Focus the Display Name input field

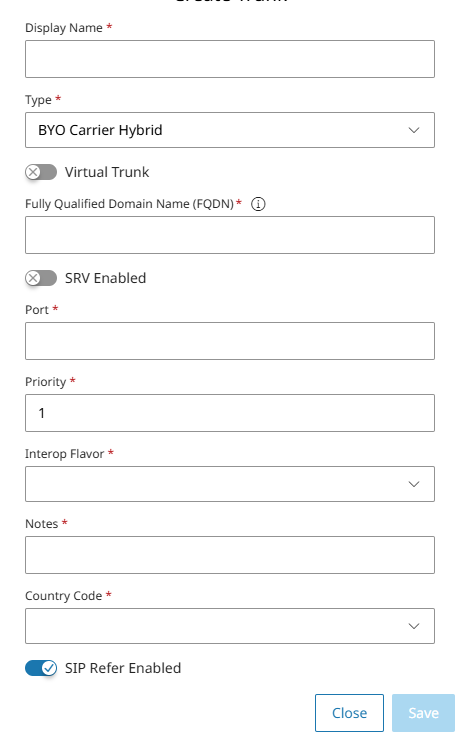[x=230, y=59]
